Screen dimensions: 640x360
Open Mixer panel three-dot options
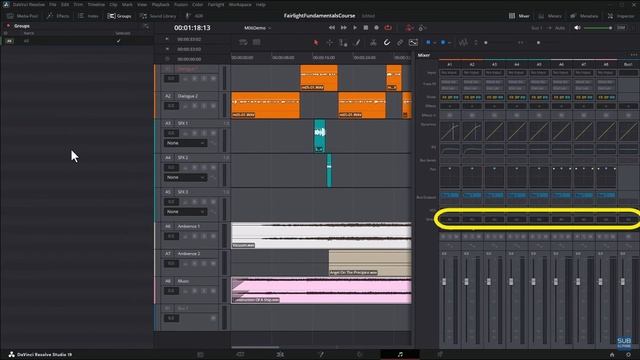633,55
